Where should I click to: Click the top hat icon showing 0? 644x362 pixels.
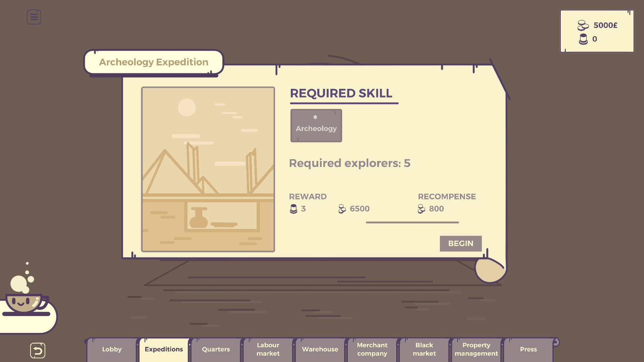(583, 39)
